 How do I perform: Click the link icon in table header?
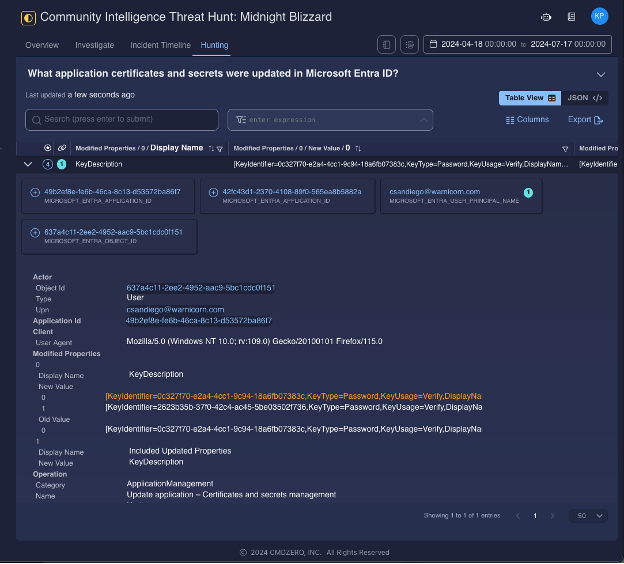(x=62, y=148)
